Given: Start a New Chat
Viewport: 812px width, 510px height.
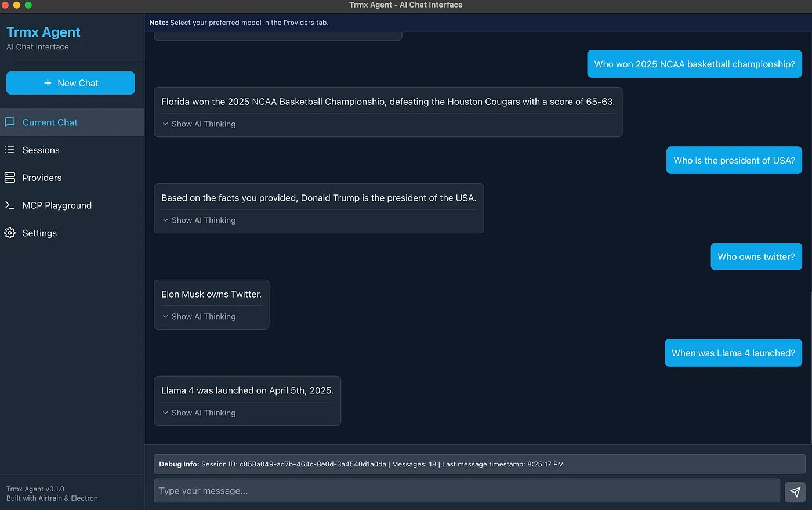Looking at the screenshot, I should pyautogui.click(x=71, y=83).
